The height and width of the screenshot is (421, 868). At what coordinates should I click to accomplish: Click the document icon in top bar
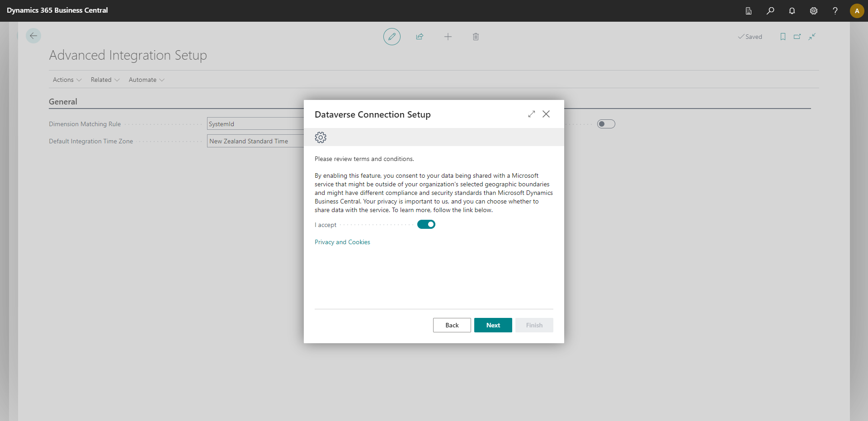click(x=749, y=11)
